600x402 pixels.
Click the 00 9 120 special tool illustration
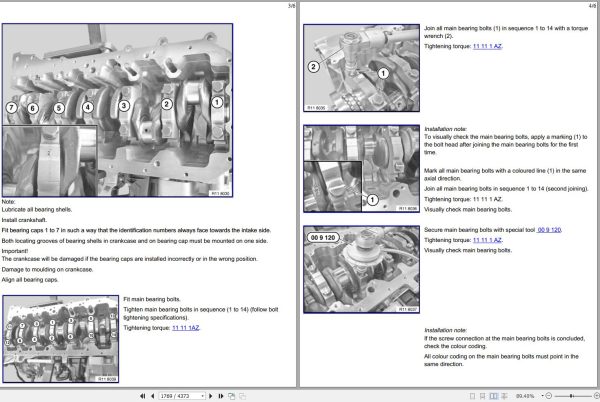(x=361, y=269)
